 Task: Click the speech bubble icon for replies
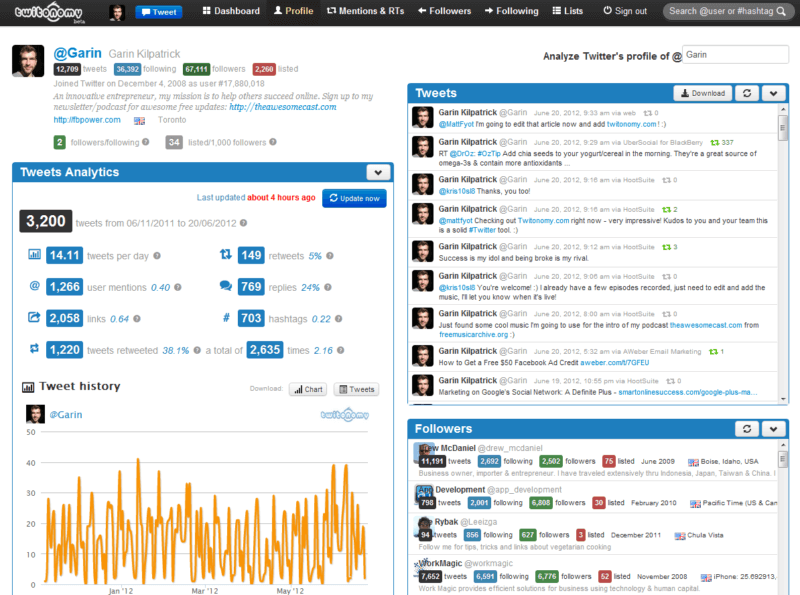point(226,286)
